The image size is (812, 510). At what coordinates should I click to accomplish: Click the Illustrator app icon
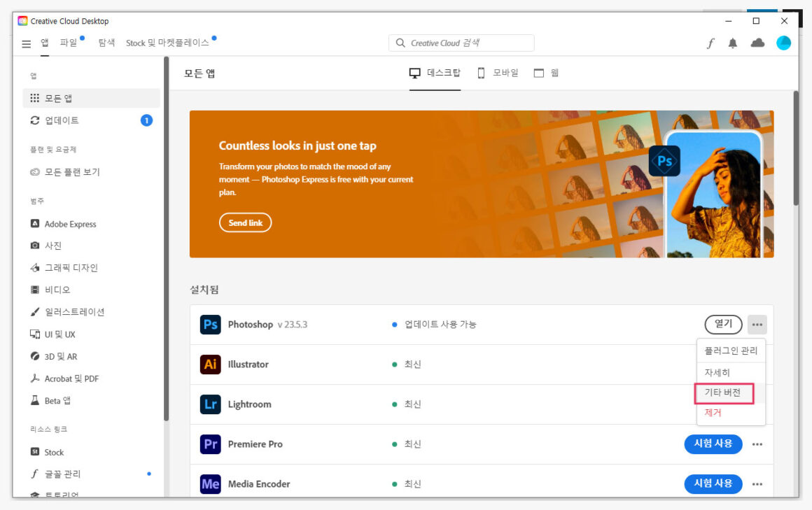coord(210,364)
